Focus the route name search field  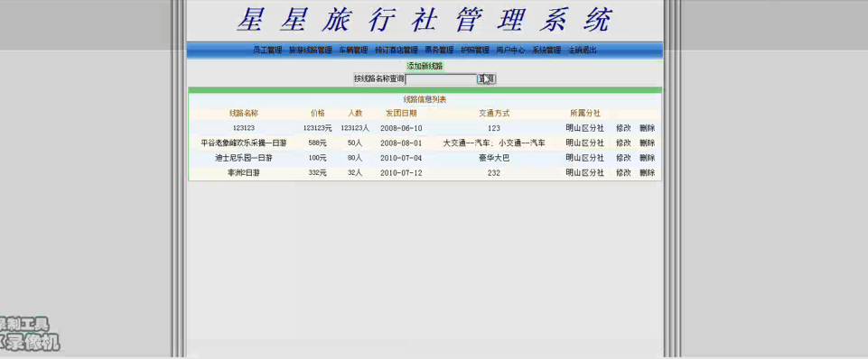click(x=441, y=79)
